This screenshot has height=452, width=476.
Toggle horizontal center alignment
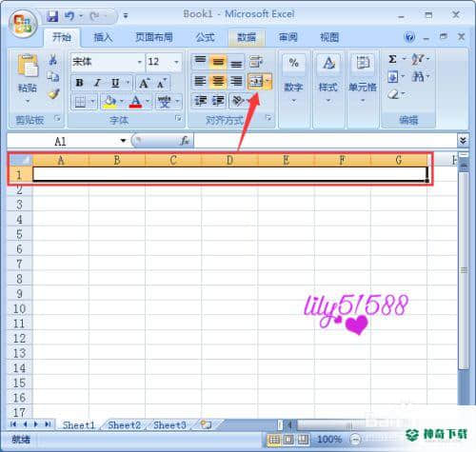pos(218,82)
